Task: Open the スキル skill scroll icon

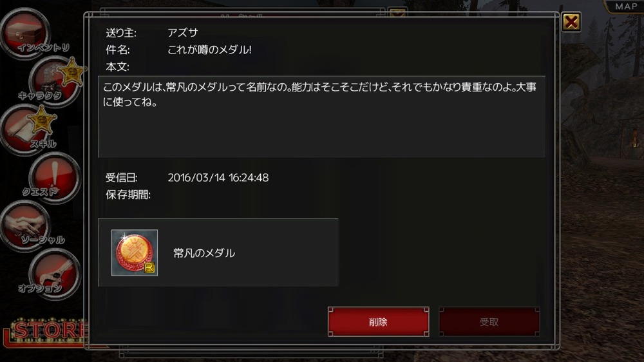Action: [26, 129]
